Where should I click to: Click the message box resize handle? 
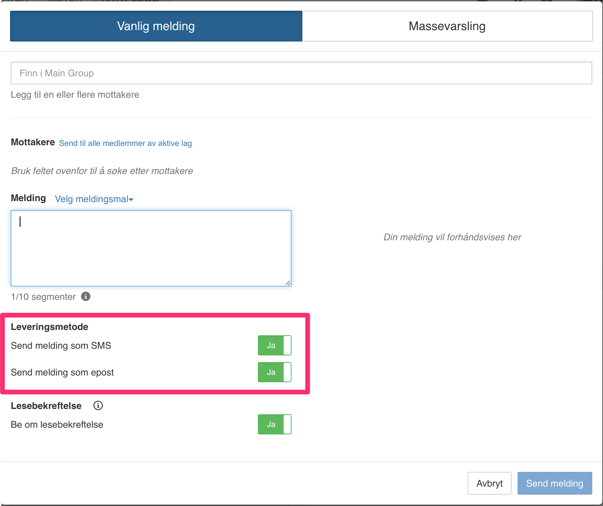coord(287,282)
